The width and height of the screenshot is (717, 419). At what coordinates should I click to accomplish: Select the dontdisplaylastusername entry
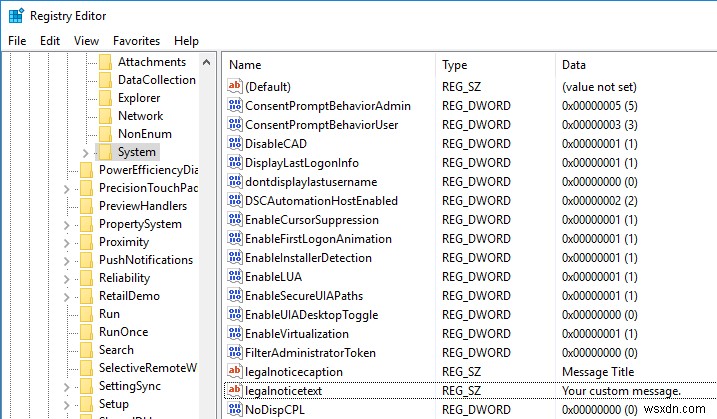pos(310,182)
